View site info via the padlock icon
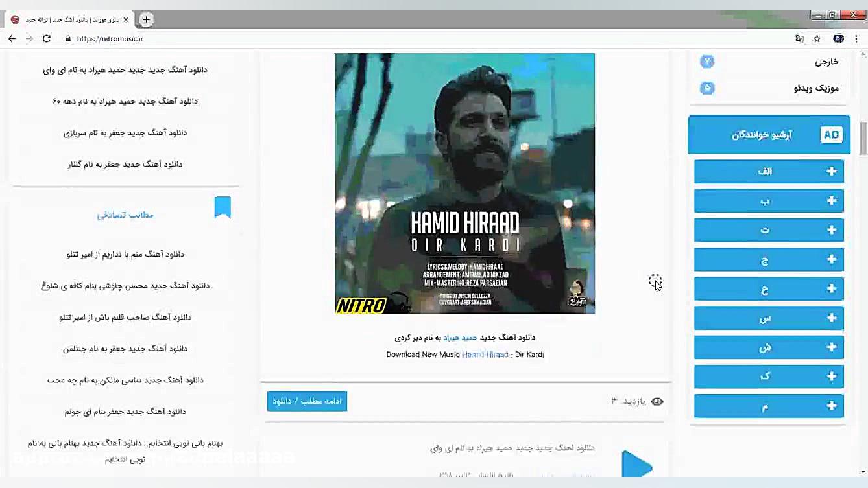This screenshot has height=488, width=868. (67, 39)
